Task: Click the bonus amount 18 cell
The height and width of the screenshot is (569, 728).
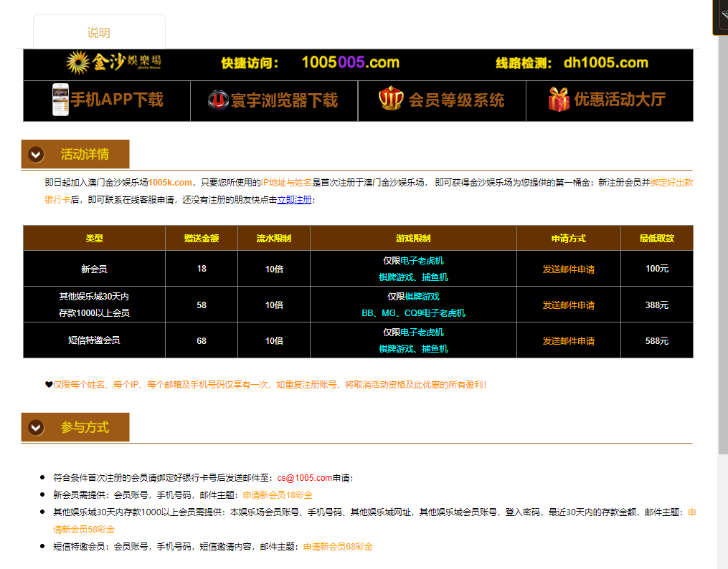Action: 202,269
